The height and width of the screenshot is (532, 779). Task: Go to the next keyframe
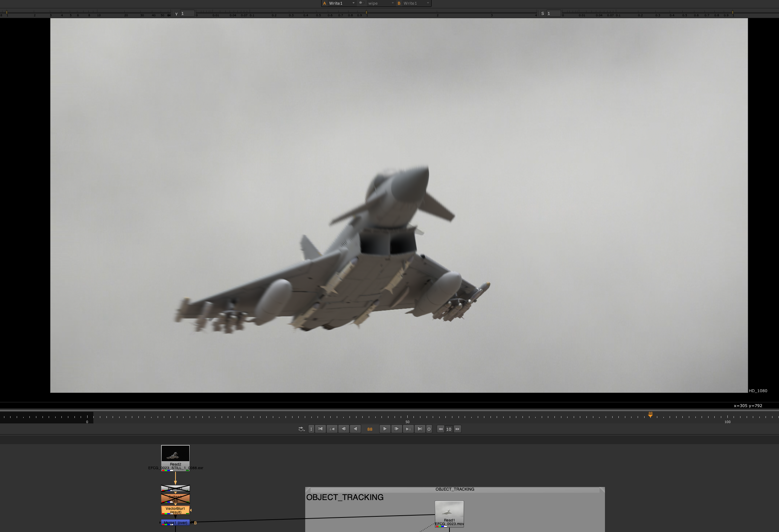point(408,429)
